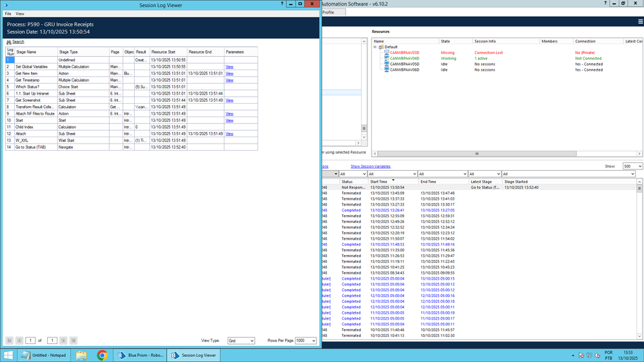Screen dimensions: 644x362
Task: Collapse the Default resource group
Action: tap(375, 47)
